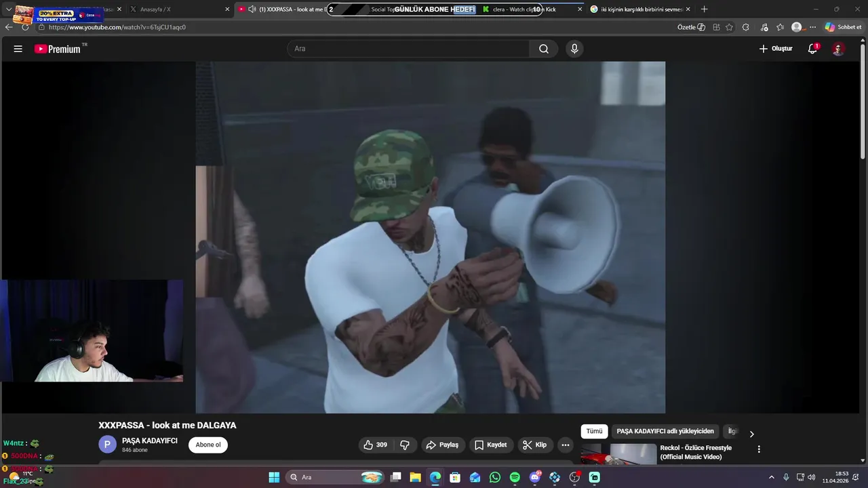
Task: Subscribe with the Abone ol button
Action: coord(208,445)
